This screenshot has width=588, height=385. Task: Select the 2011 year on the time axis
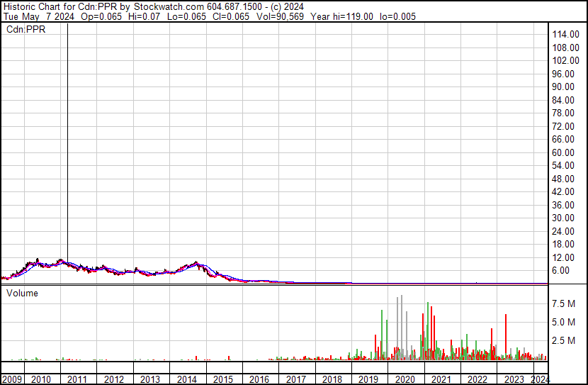coord(77,379)
